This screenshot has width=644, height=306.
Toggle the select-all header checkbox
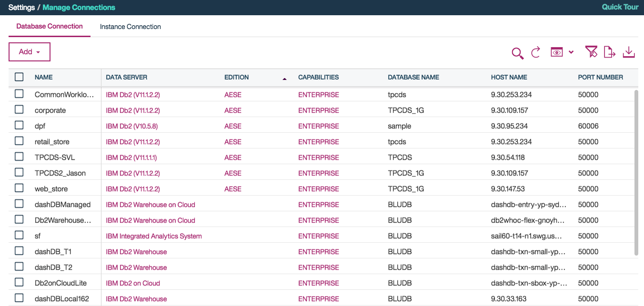19,77
